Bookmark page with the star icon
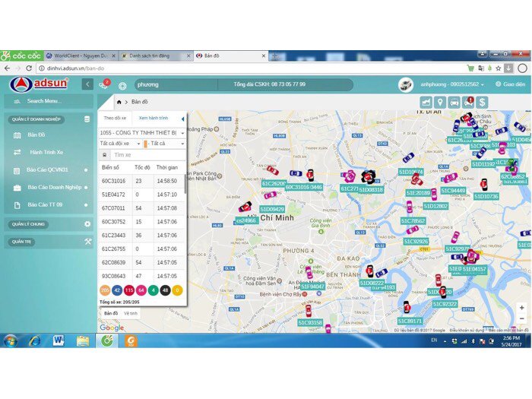This screenshot has height=399, width=532. (x=499, y=68)
